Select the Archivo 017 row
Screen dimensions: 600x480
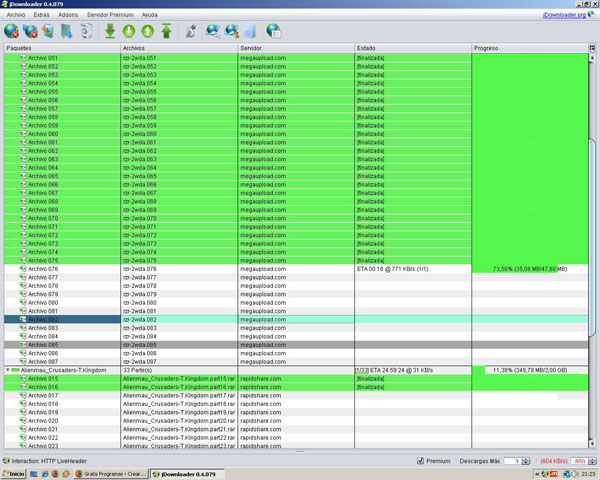[x=296, y=395]
